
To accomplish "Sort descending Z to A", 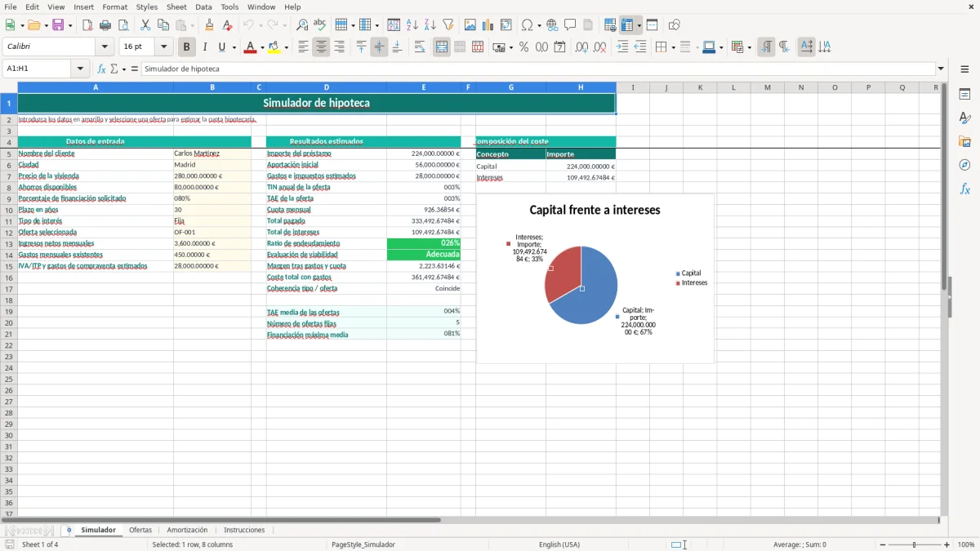I will (430, 25).
